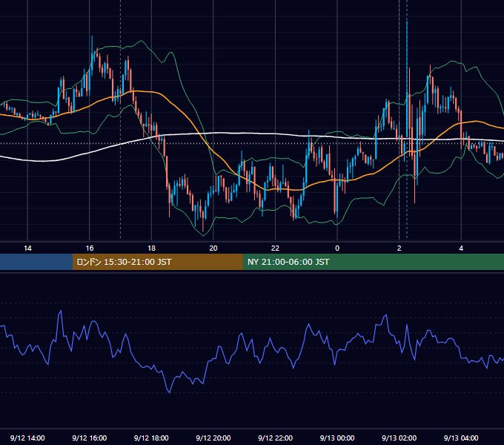504x445 pixels.
Task: Click the 2 hour label on price chart axis
Action: pos(399,248)
